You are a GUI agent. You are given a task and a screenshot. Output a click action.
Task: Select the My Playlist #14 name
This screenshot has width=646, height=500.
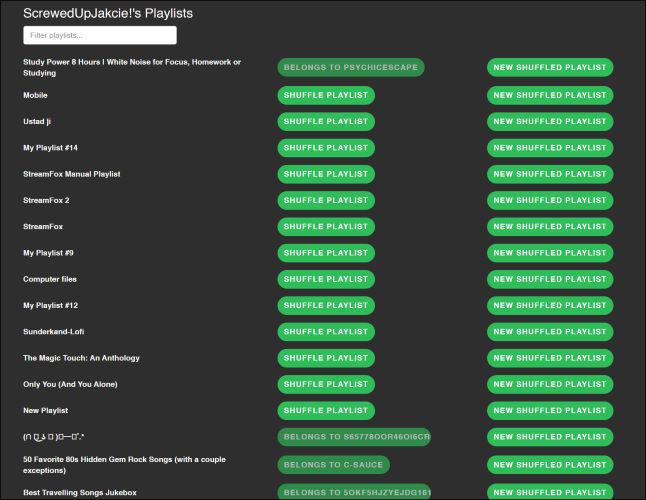pos(50,148)
